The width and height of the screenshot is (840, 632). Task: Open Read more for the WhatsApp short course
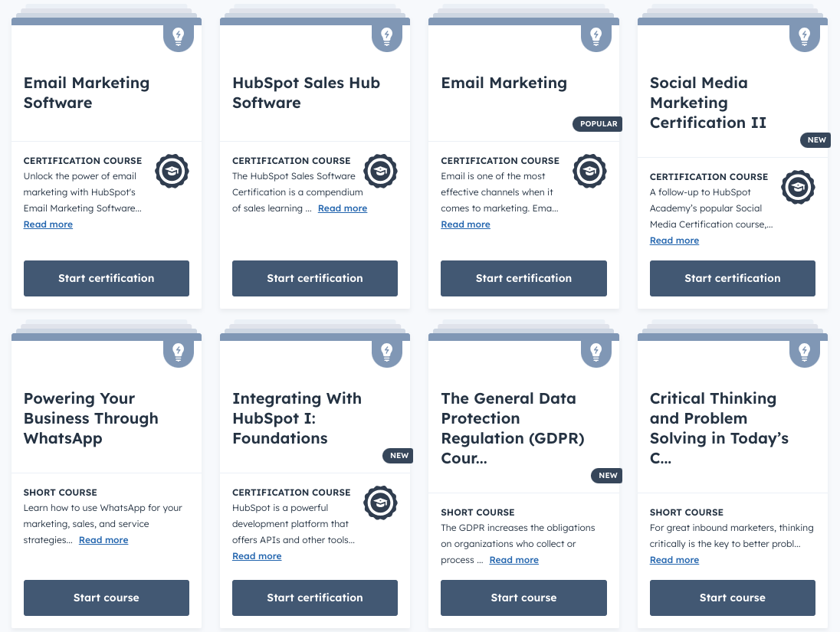click(103, 540)
